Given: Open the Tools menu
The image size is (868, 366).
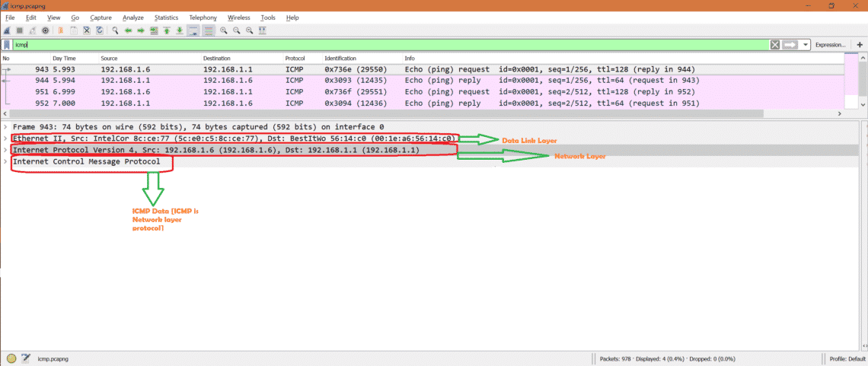Looking at the screenshot, I should pyautogui.click(x=268, y=18).
